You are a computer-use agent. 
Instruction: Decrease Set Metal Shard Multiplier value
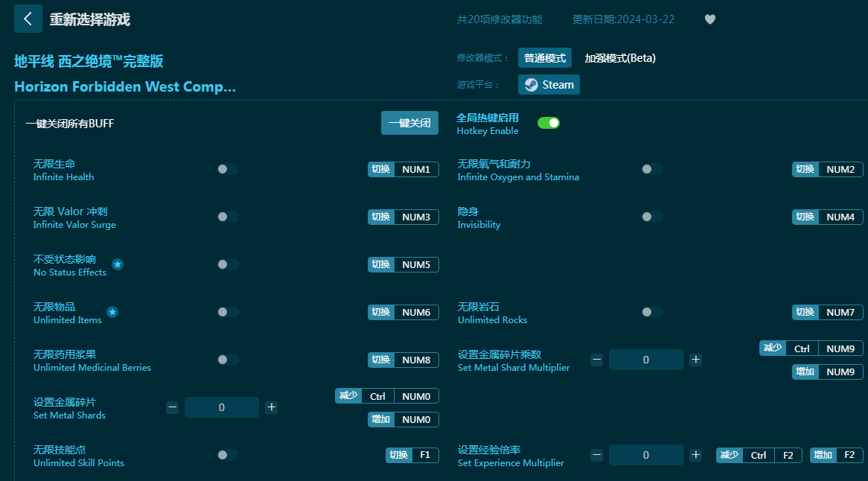[x=596, y=360]
